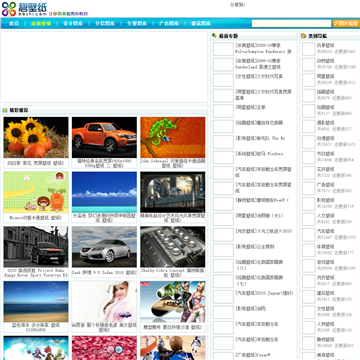This screenshot has width=360, height=360.
Task: Open the 矢量图库 nav item
Action: point(137,23)
